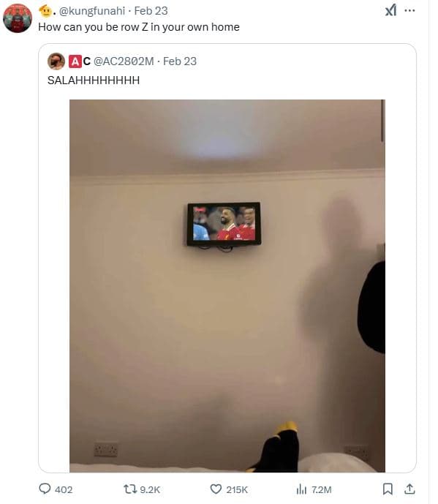The height and width of the screenshot is (504, 438).
Task: Open the @AC2802M handle link
Action: click(124, 61)
